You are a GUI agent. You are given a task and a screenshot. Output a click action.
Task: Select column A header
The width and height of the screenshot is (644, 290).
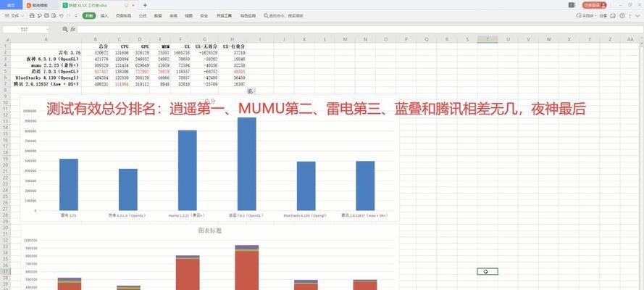(46, 39)
